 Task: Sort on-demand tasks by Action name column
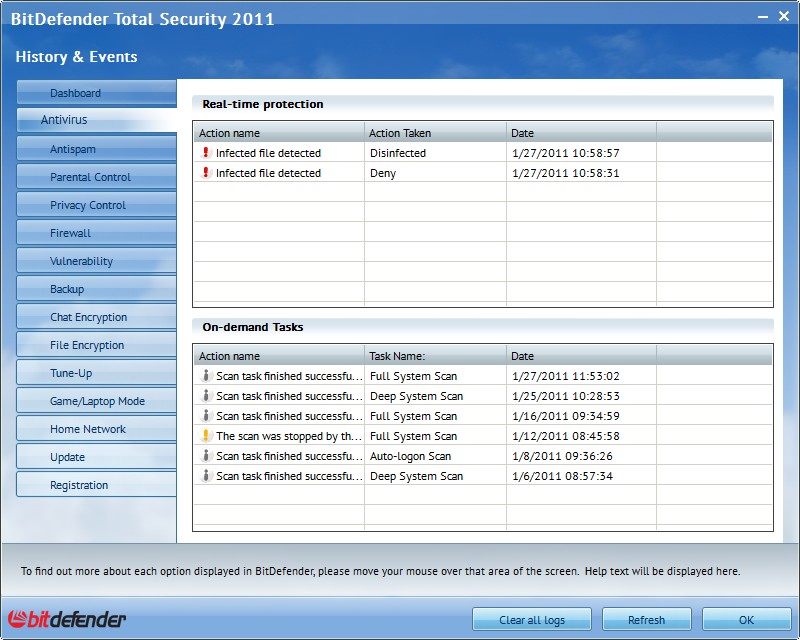pyautogui.click(x=279, y=356)
